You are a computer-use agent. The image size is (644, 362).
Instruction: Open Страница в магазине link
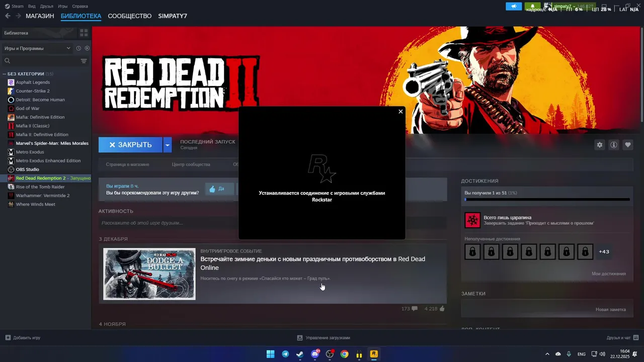(127, 164)
